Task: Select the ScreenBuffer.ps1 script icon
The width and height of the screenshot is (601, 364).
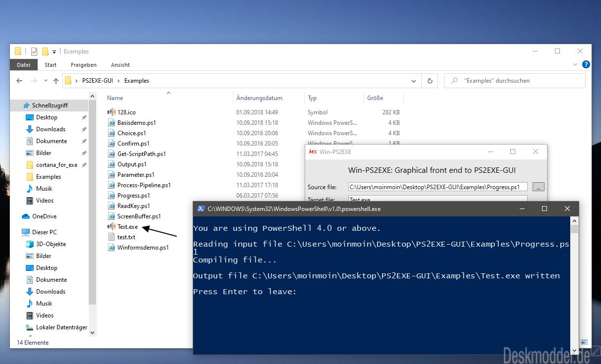Action: 111,216
